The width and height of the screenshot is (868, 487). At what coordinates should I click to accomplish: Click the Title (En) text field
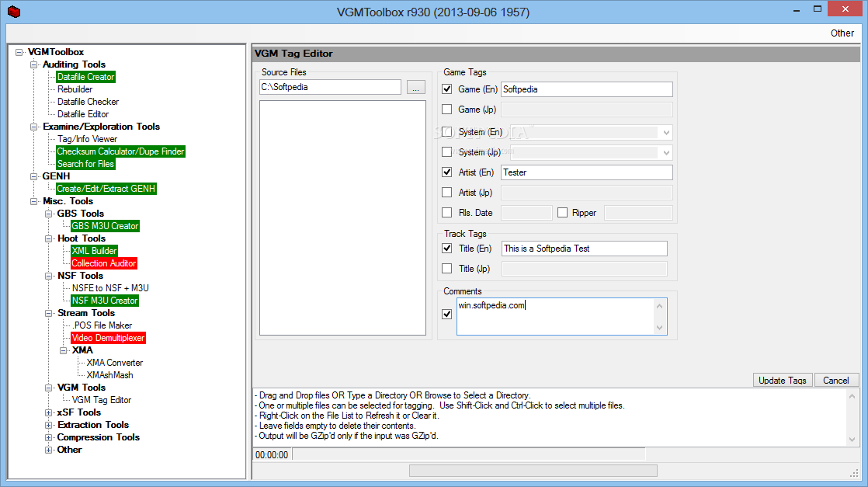(x=585, y=249)
